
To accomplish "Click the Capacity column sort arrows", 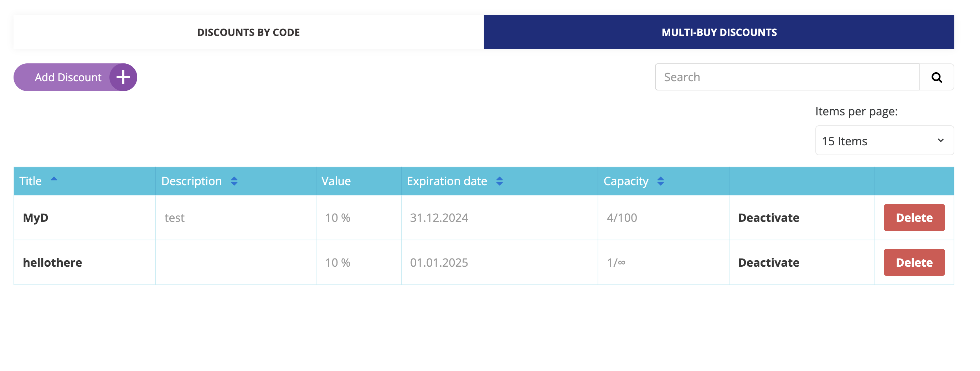I will tap(660, 181).
